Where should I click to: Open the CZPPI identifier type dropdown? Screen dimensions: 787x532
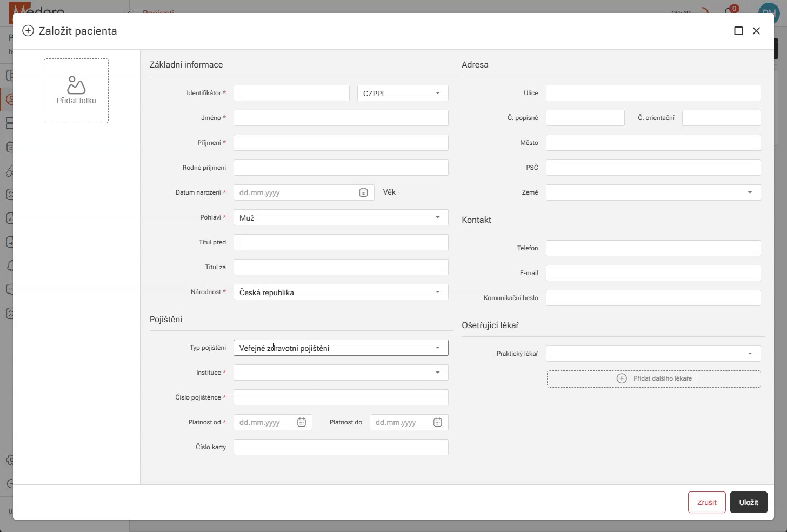click(x=402, y=92)
